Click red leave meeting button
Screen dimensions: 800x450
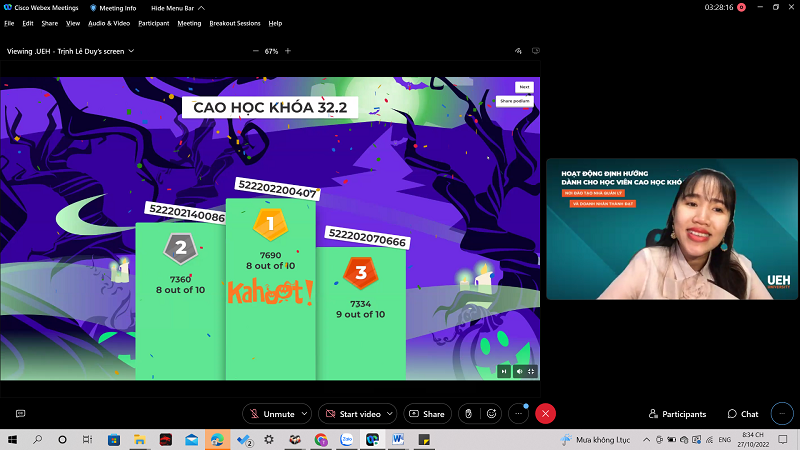(545, 414)
